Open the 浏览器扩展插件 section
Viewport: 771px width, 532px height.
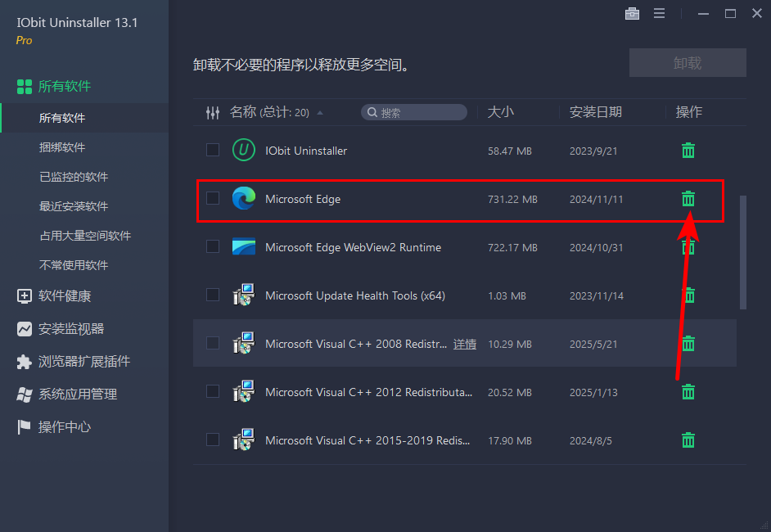point(84,362)
